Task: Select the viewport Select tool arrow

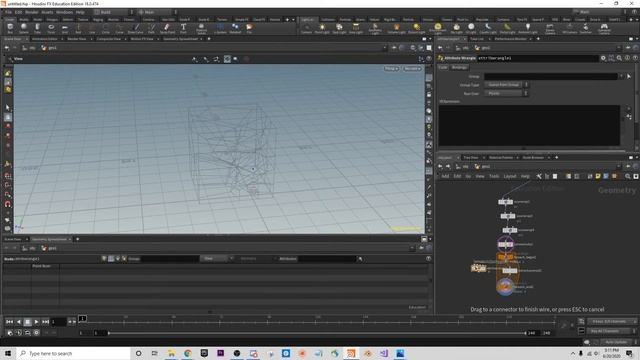Action: 8,108
